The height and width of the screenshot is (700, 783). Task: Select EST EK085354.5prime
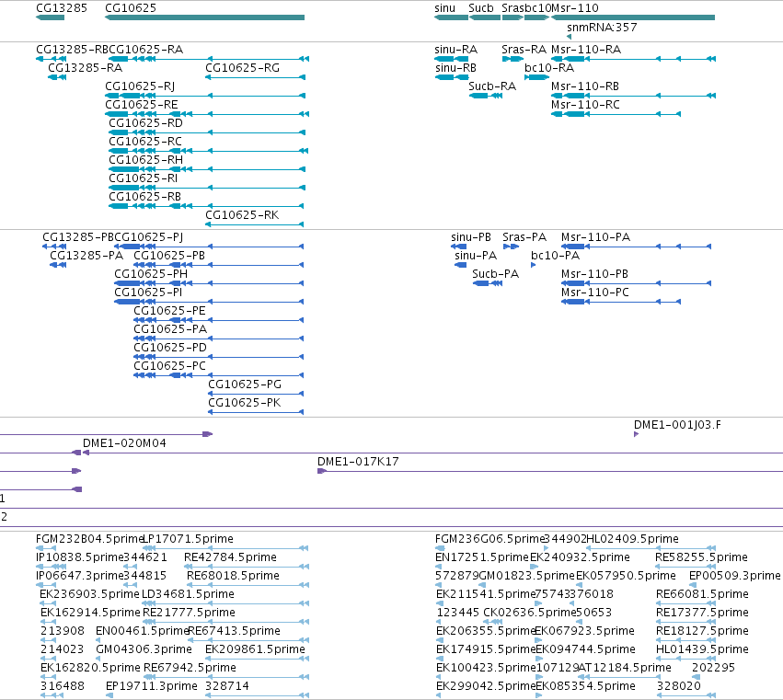click(x=539, y=695)
